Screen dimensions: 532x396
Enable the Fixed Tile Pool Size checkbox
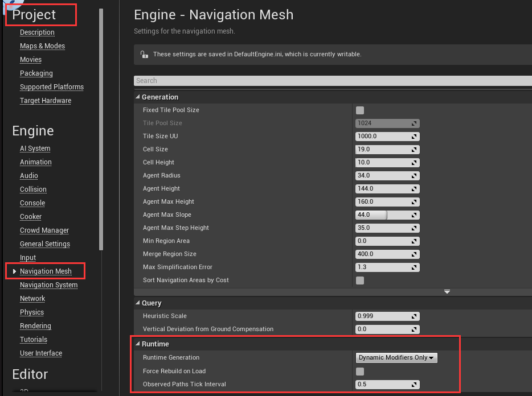360,110
